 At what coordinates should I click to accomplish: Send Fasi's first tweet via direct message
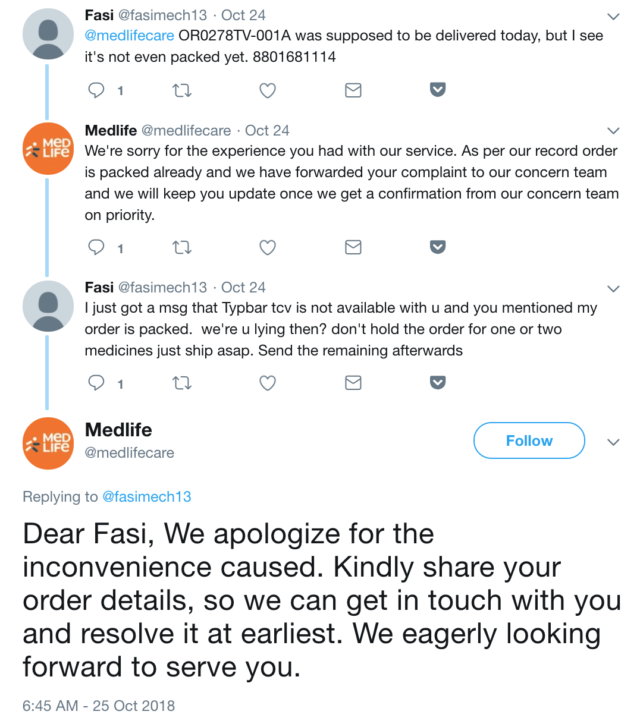352,90
